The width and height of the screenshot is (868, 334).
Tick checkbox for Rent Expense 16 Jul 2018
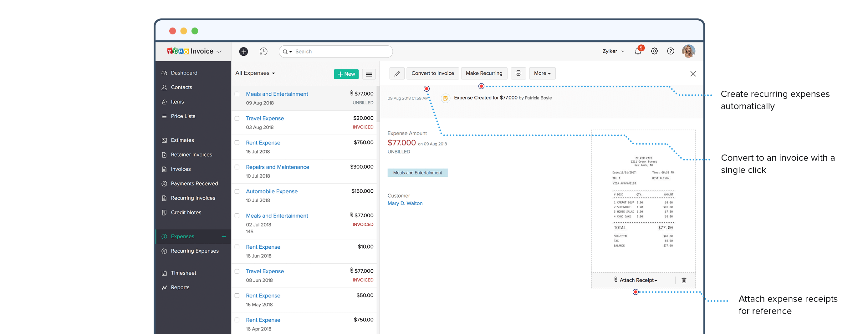point(237,143)
